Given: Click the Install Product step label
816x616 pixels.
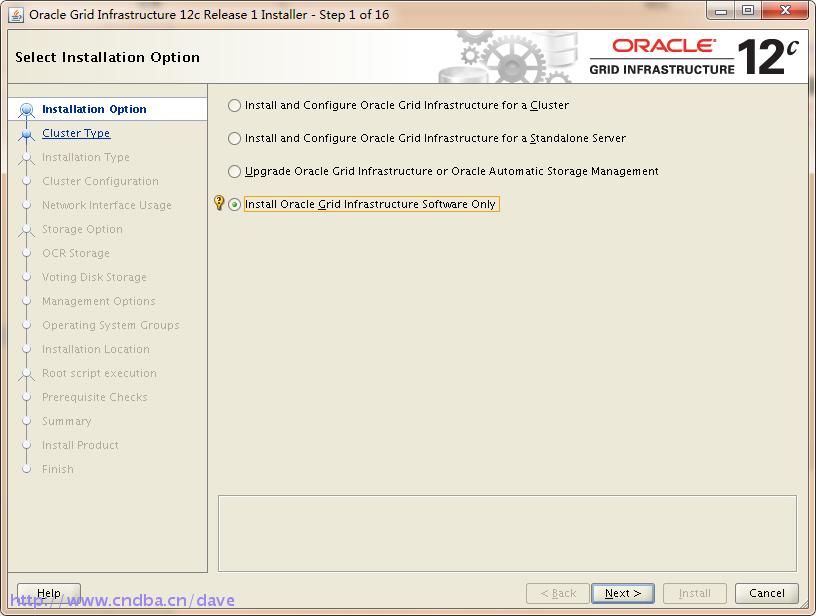Looking at the screenshot, I should tap(80, 445).
